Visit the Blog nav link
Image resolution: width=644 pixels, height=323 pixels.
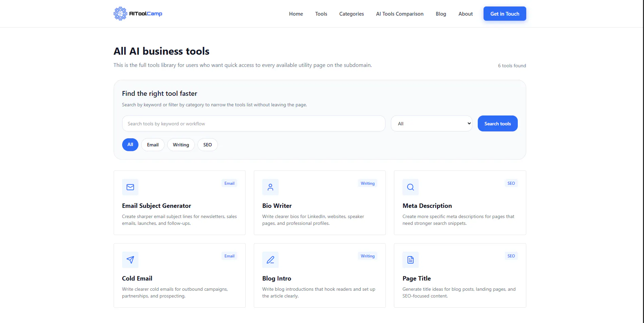[x=441, y=14]
